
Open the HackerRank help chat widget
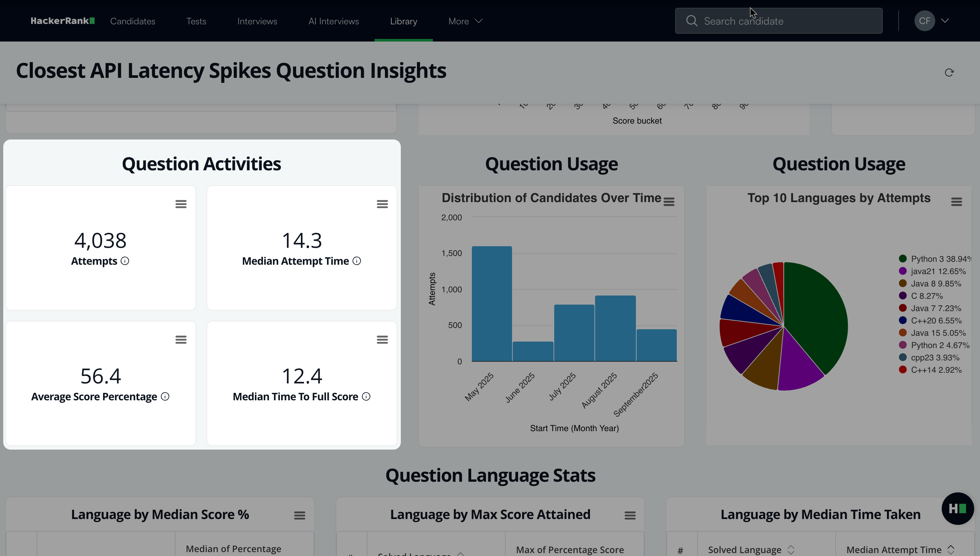tap(958, 509)
